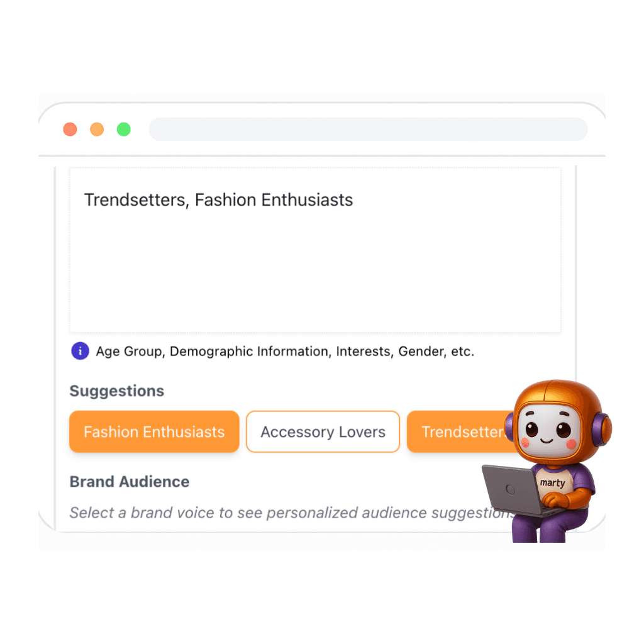
Task: Select the Accessory Lovers suggestion
Action: click(323, 431)
